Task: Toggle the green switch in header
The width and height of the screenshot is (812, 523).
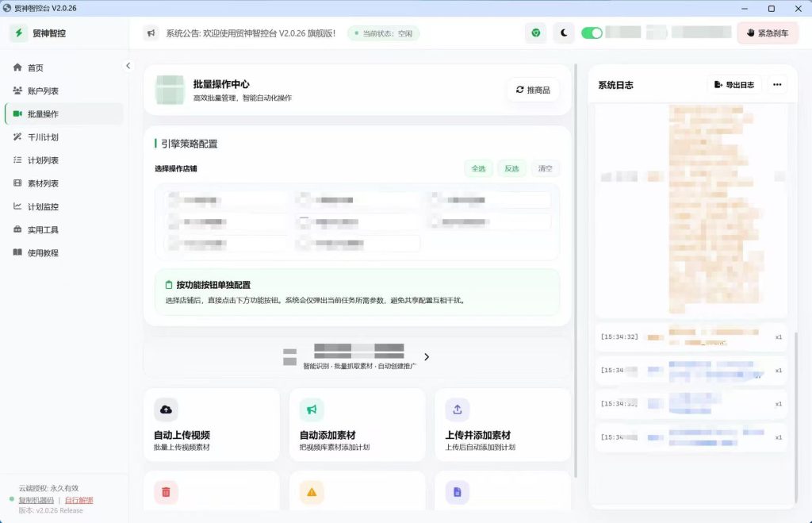Action: [592, 33]
